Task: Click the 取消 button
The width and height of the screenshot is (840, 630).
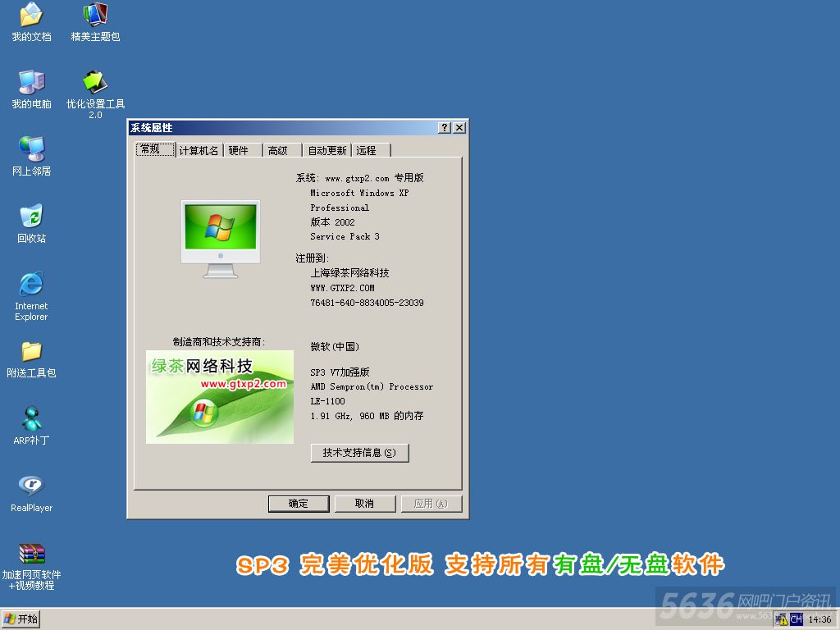Action: (365, 504)
